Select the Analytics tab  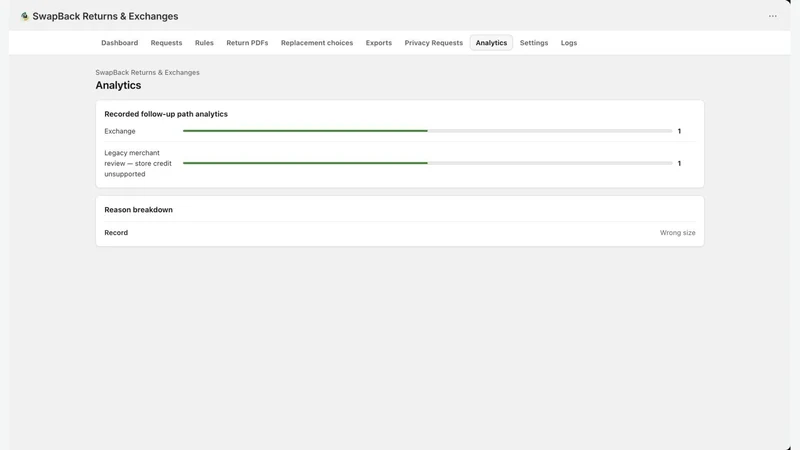[491, 43]
